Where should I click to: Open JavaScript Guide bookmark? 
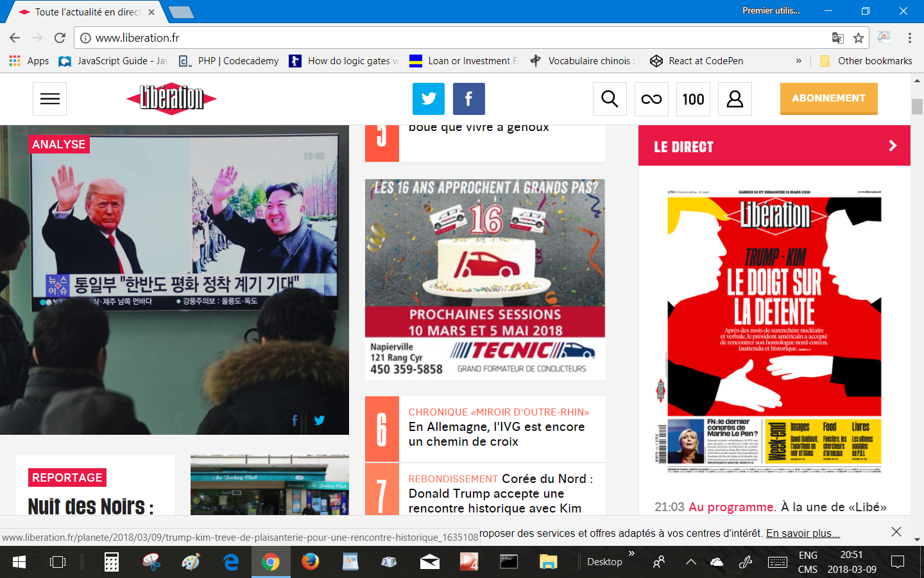[x=113, y=61]
